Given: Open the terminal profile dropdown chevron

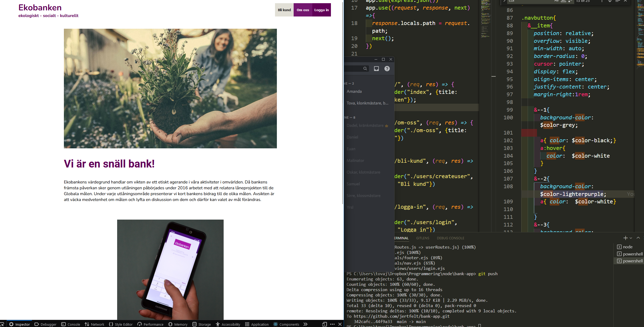Looking at the screenshot, I should tap(631, 238).
